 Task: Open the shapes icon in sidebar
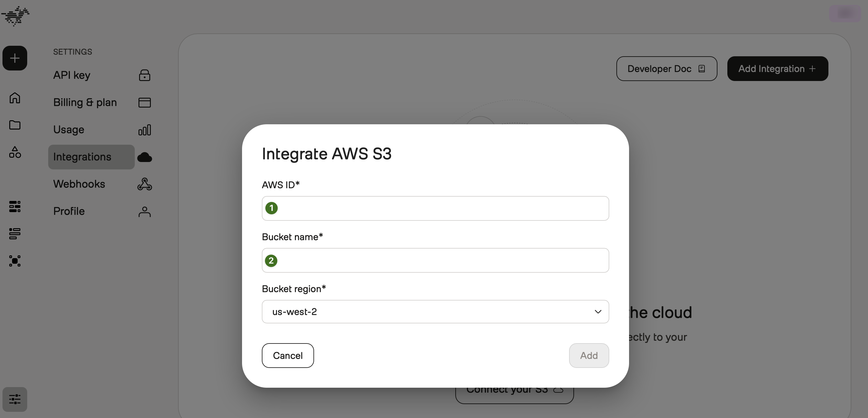[15, 152]
